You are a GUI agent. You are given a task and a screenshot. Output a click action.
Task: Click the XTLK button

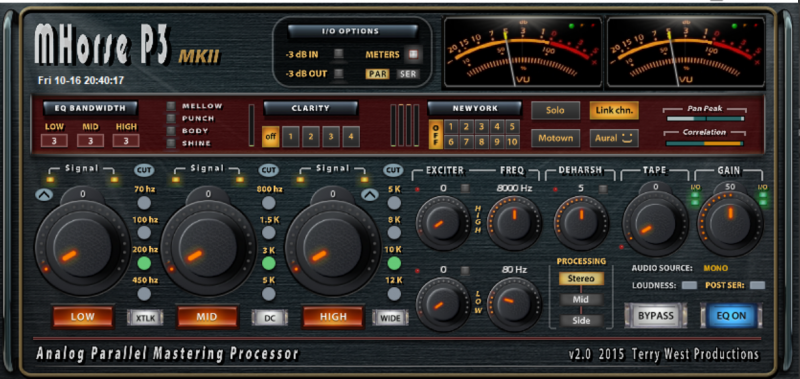click(x=145, y=318)
